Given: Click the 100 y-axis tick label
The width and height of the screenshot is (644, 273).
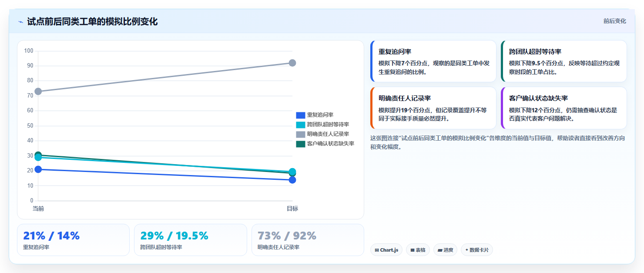Looking at the screenshot, I should click(x=29, y=51).
